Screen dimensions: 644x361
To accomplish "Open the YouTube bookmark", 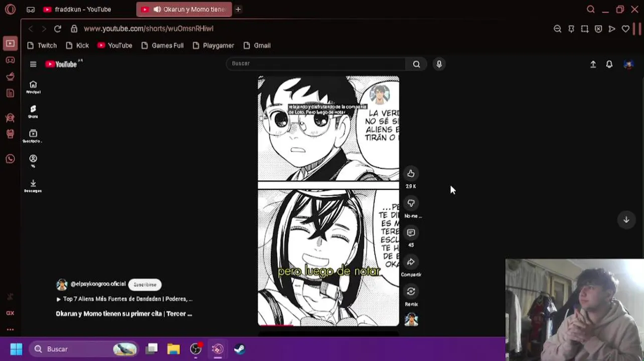I will 115,46.
